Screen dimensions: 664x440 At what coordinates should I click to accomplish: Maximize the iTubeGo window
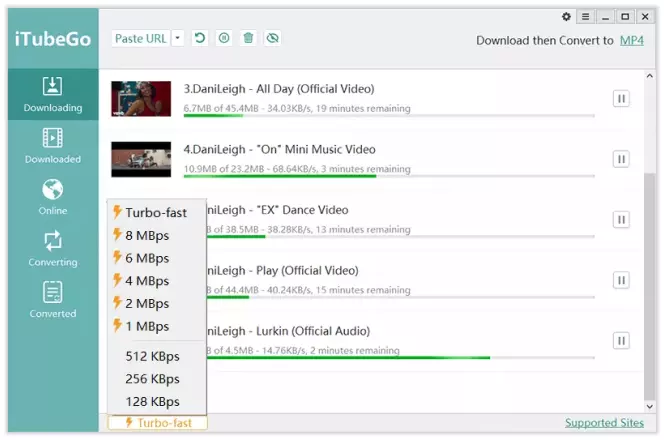(x=625, y=17)
